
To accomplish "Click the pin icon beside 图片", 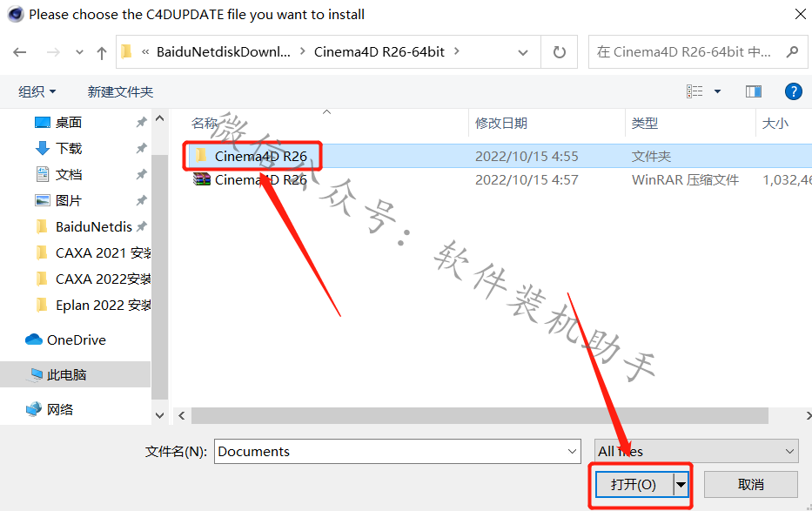I will tap(141, 201).
